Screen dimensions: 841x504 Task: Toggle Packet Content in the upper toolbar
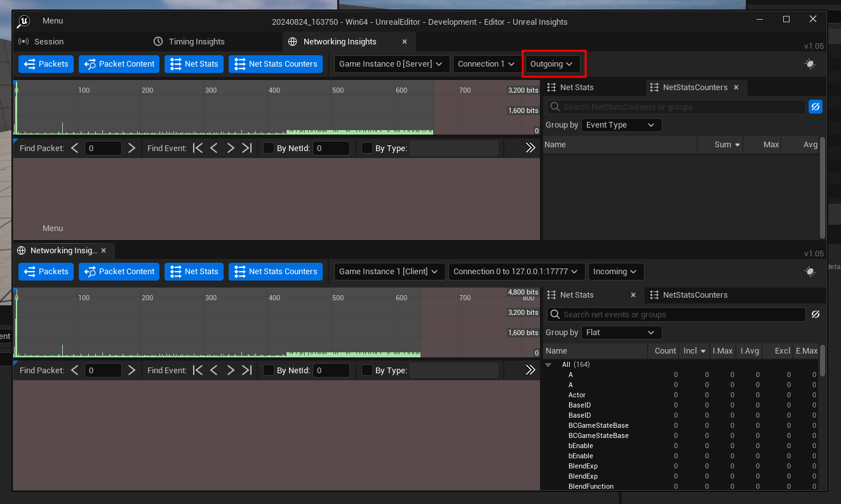[x=119, y=64]
